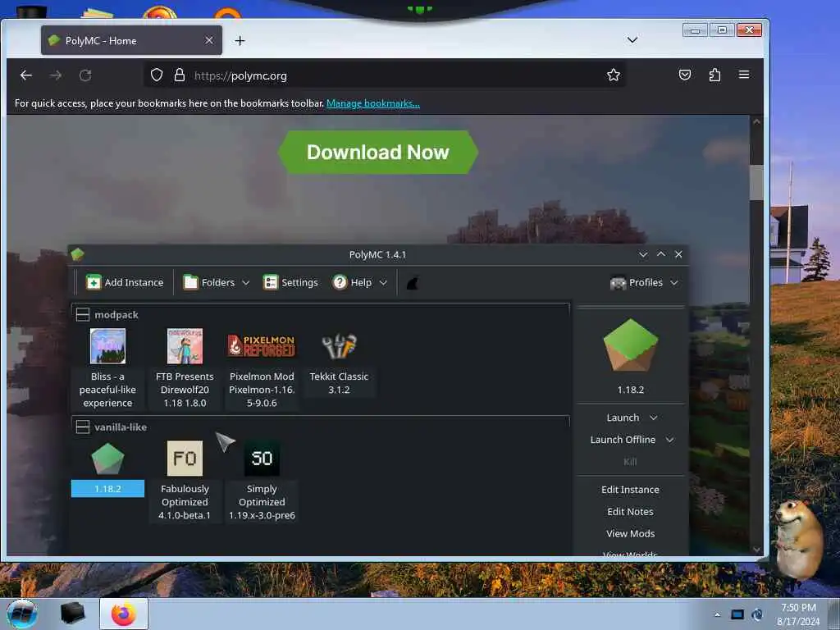This screenshot has width=840, height=630.
Task: Select FTB Presents Direwolf20 instance icon
Action: coord(185,347)
